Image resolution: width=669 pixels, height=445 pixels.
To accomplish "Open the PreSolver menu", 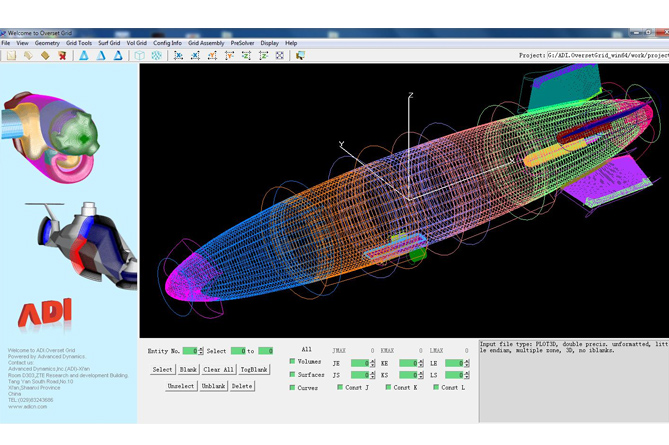I will tap(242, 43).
